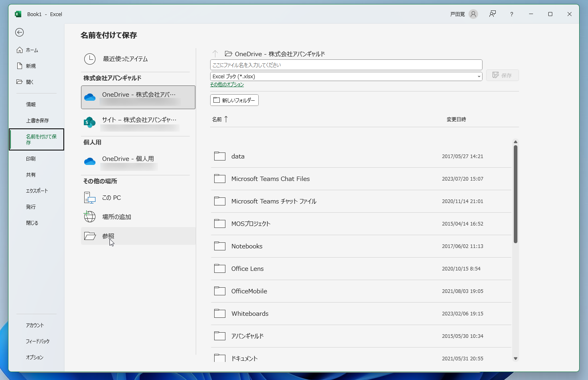Click date 2023/07/20 15:07
588x380 pixels.
coord(462,179)
